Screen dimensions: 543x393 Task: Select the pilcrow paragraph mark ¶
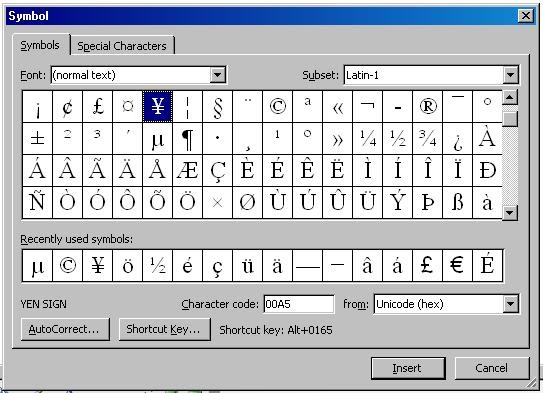point(187,139)
